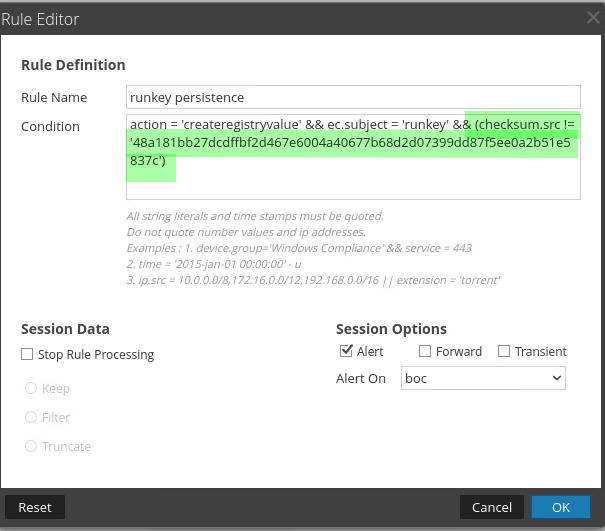The width and height of the screenshot is (605, 531).
Task: Click the Session Options heading
Action: 391,329
